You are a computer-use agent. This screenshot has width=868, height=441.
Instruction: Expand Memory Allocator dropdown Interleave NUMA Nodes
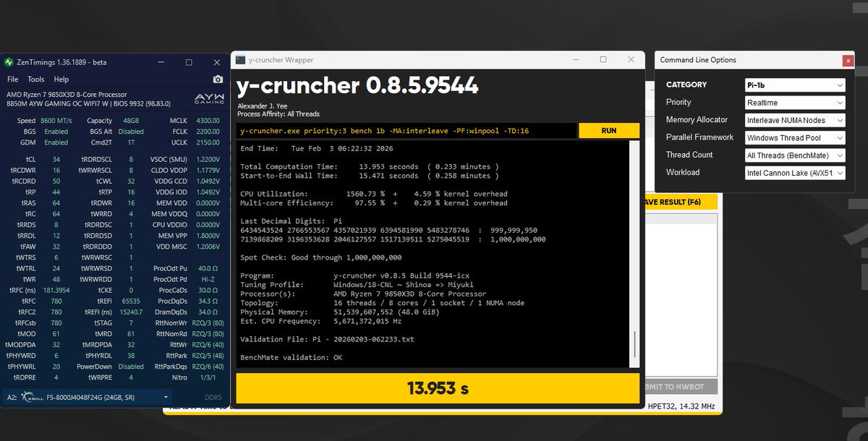pos(795,120)
